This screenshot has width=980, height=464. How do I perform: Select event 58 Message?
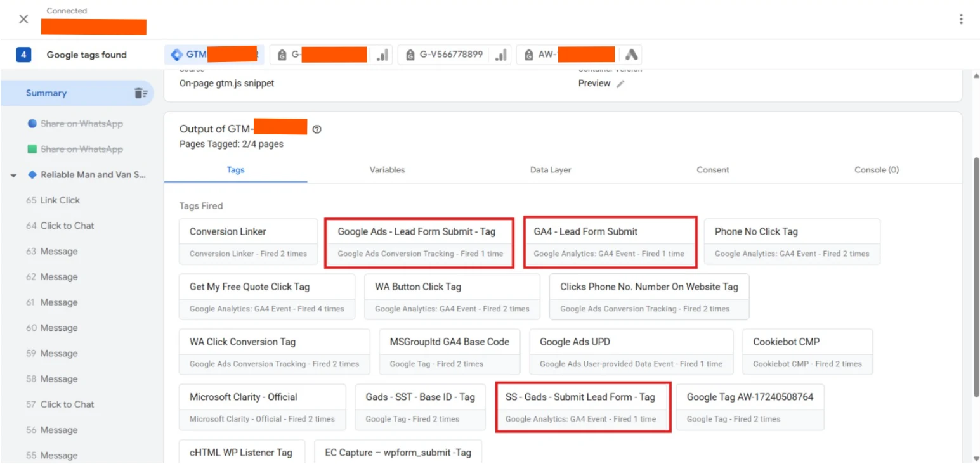click(52, 379)
